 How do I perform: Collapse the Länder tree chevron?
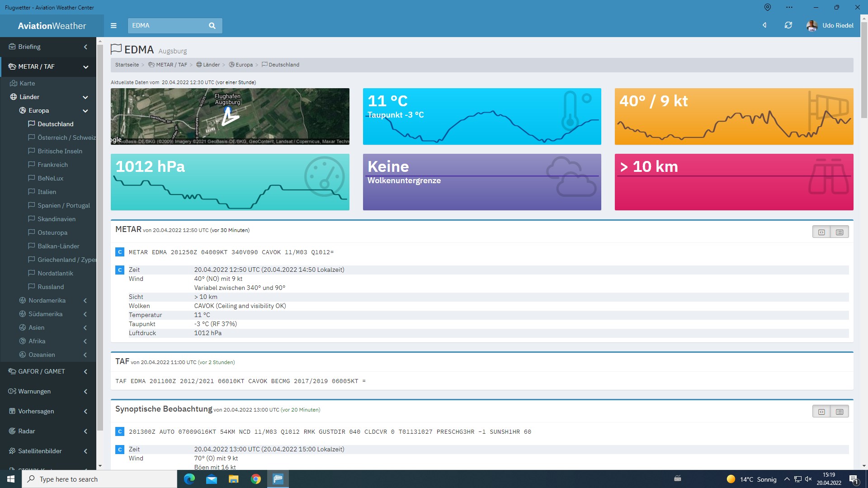tap(85, 97)
